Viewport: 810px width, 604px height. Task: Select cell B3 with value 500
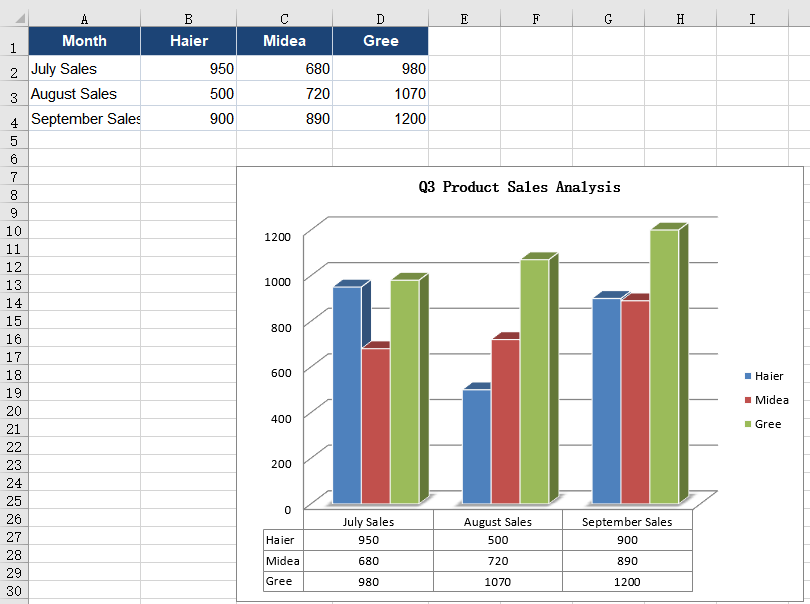click(189, 94)
